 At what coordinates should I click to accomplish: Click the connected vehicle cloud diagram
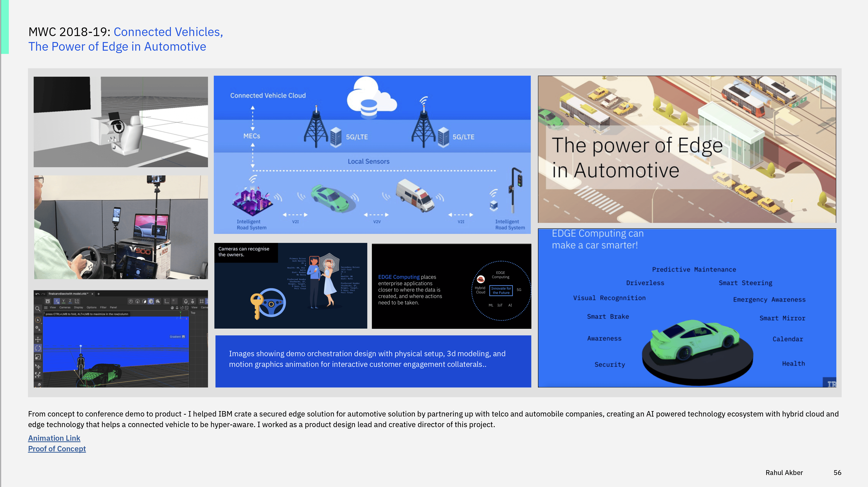372,155
